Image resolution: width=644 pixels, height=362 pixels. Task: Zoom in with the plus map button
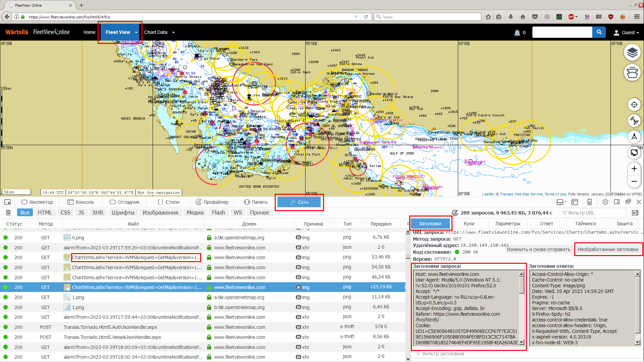(x=634, y=169)
